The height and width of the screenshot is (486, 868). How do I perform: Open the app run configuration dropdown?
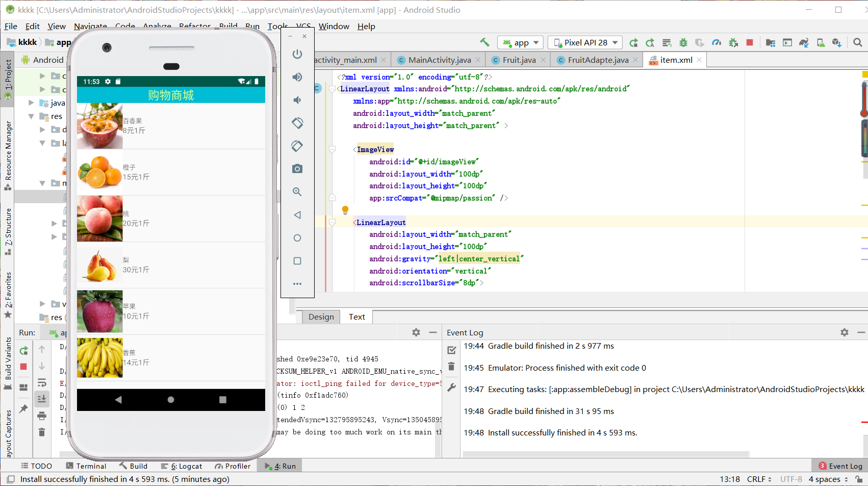(521, 43)
